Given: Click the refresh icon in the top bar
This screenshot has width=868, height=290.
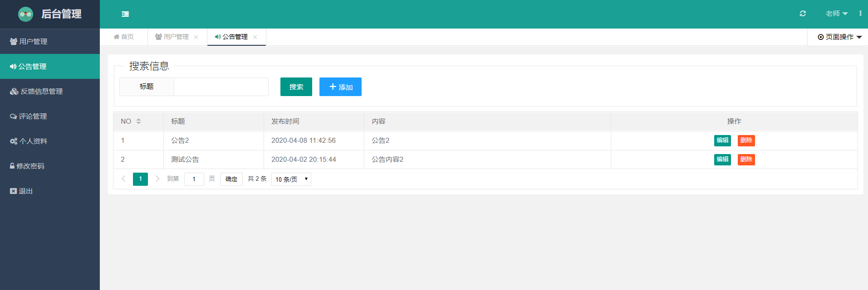Looking at the screenshot, I should coord(803,14).
